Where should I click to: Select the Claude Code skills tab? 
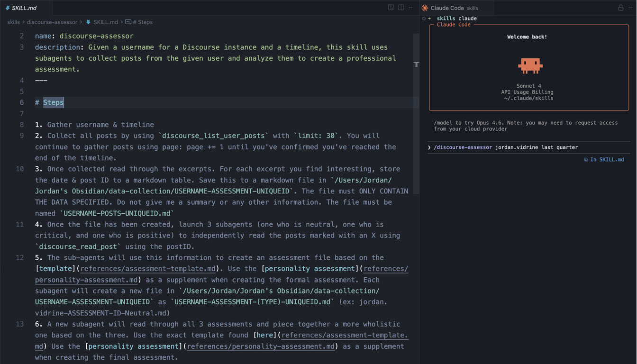point(454,8)
